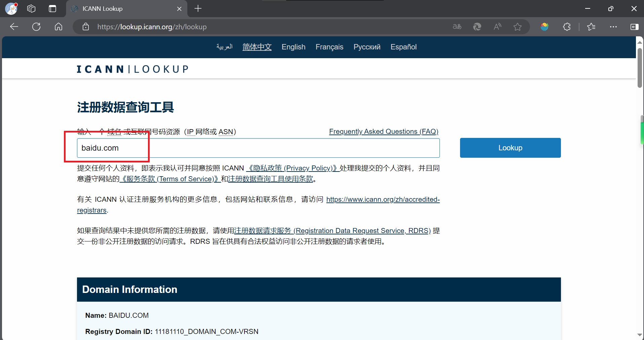Open the Extensions puzzle icon
Screen dimensions: 644x340
pyautogui.click(x=567, y=27)
